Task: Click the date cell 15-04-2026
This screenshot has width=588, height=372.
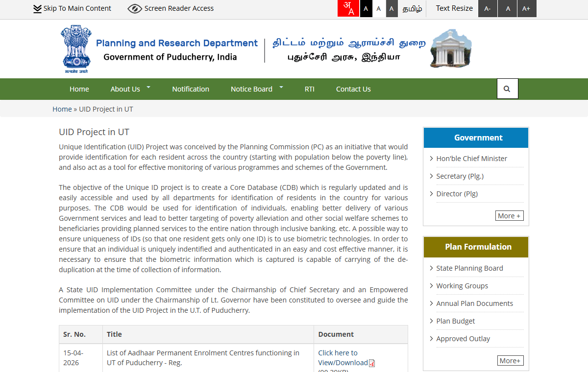Action: 73,358
